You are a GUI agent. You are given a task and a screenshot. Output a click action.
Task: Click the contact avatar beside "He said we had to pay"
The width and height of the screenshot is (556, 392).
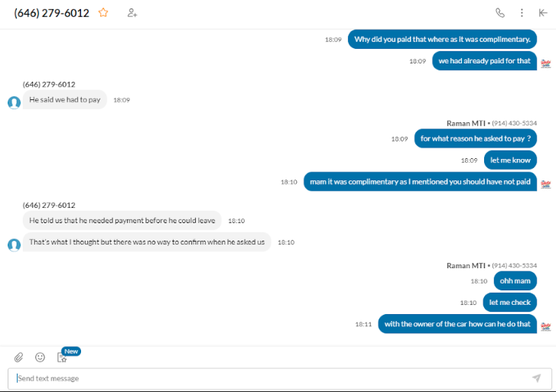15,102
